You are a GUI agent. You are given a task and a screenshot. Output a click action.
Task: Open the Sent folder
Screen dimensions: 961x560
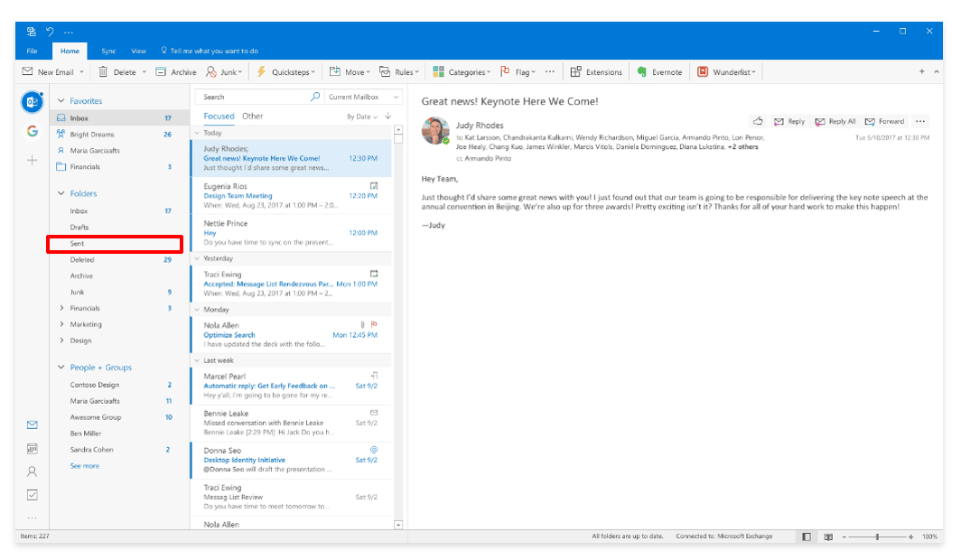click(79, 243)
